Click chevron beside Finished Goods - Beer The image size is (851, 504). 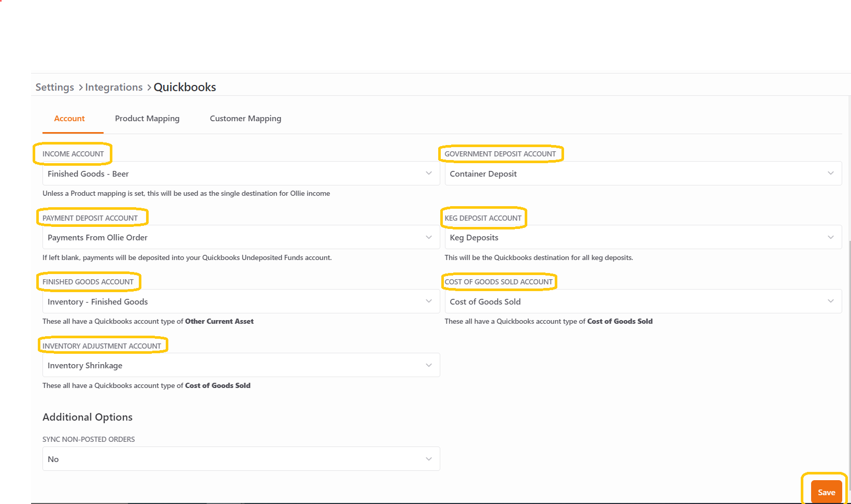point(429,173)
